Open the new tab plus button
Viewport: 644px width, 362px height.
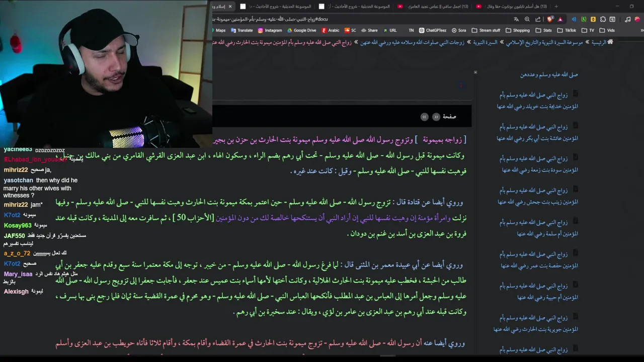point(556,7)
